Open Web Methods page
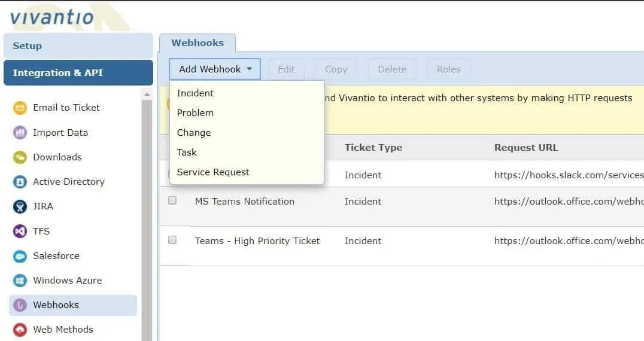Viewport: 644px width, 341px height. pyautogui.click(x=63, y=330)
